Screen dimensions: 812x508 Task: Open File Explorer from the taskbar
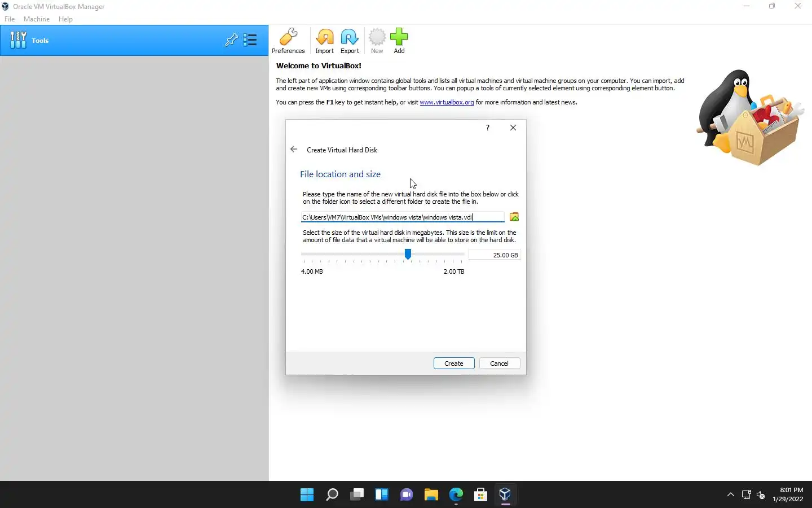click(431, 495)
